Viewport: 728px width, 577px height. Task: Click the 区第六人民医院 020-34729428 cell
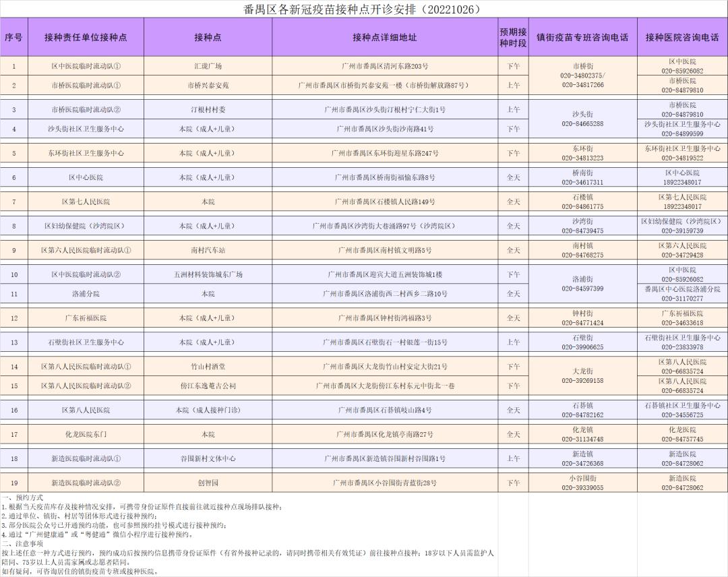[682, 249]
